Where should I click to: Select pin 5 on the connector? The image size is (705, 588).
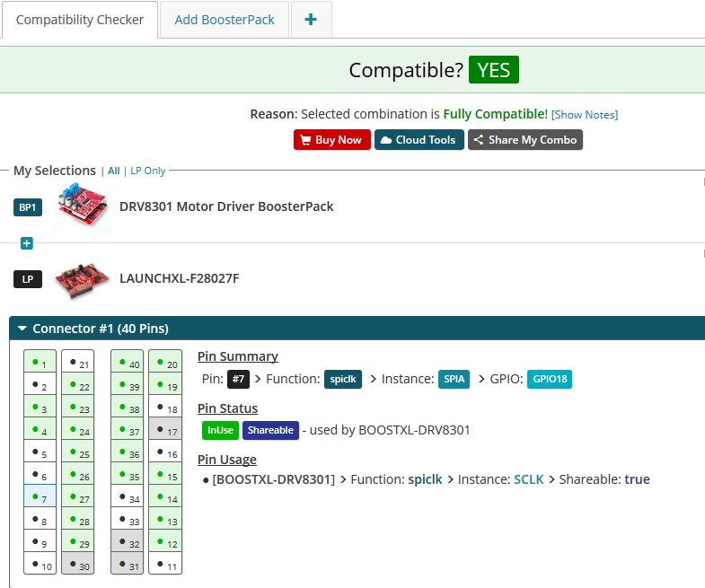coord(40,452)
